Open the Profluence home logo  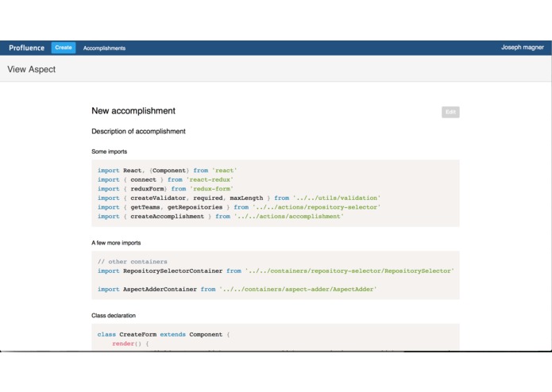click(27, 48)
